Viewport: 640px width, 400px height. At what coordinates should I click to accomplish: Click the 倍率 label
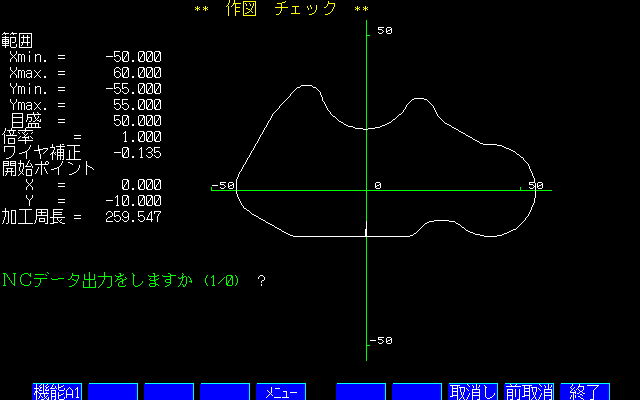(18, 137)
